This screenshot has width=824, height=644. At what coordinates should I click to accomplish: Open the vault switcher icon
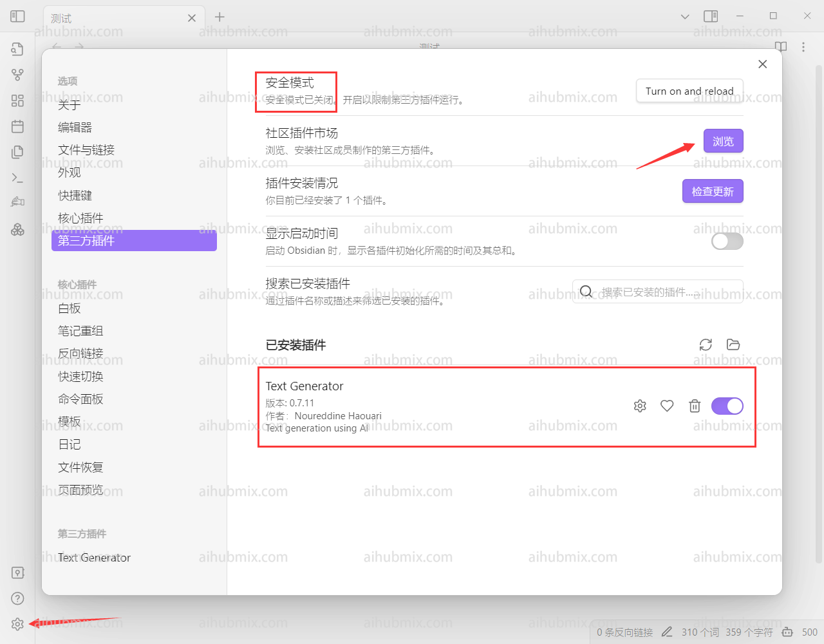(17, 573)
